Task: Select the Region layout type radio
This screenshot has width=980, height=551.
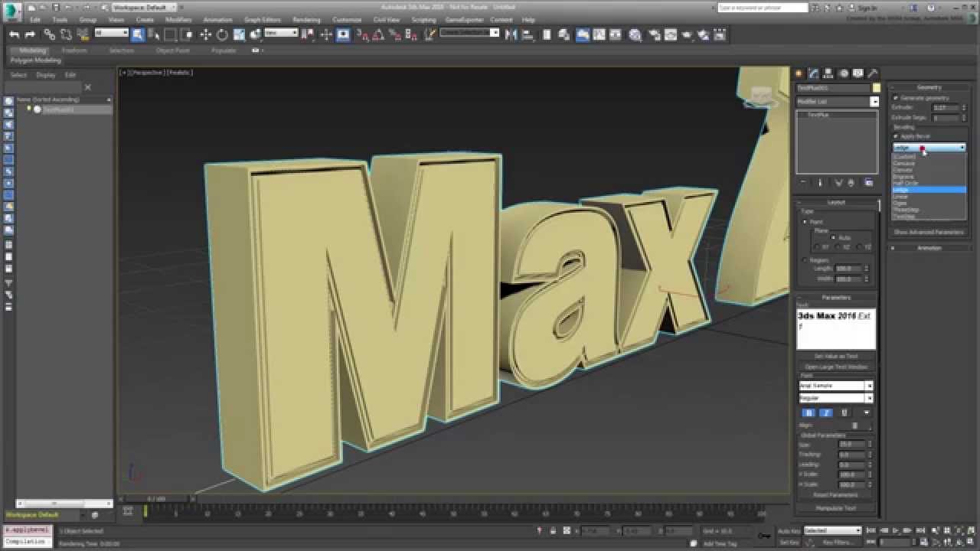Action: (805, 260)
